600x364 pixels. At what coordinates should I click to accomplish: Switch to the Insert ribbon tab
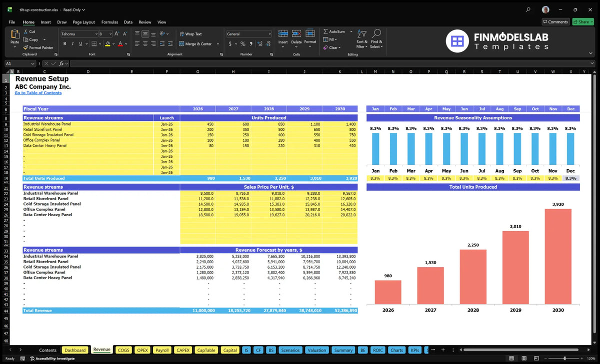pyautogui.click(x=45, y=22)
